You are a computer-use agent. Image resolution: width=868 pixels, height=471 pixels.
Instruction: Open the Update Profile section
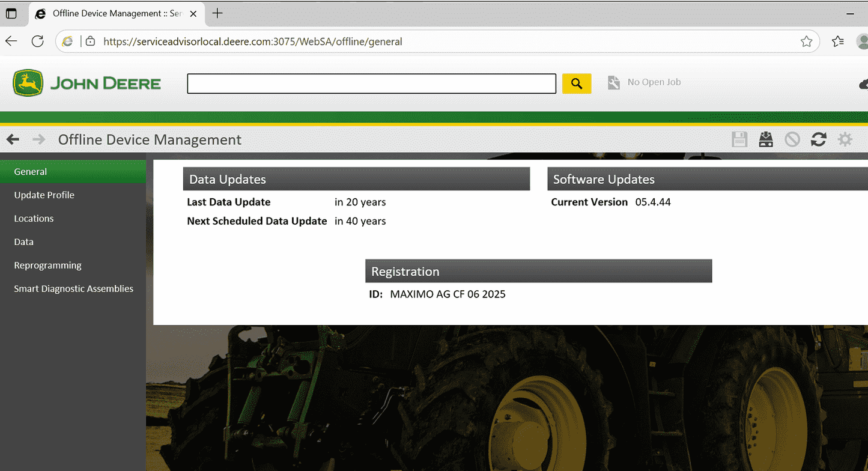44,195
